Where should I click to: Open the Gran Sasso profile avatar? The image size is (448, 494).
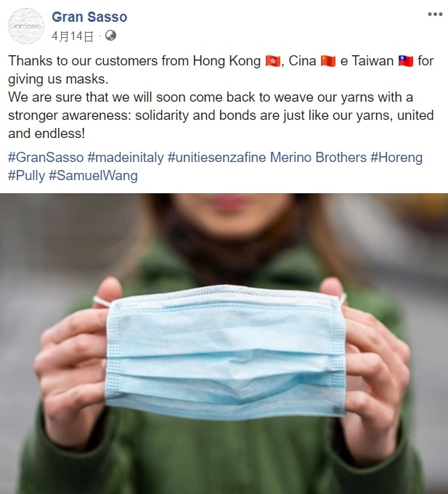click(25, 26)
